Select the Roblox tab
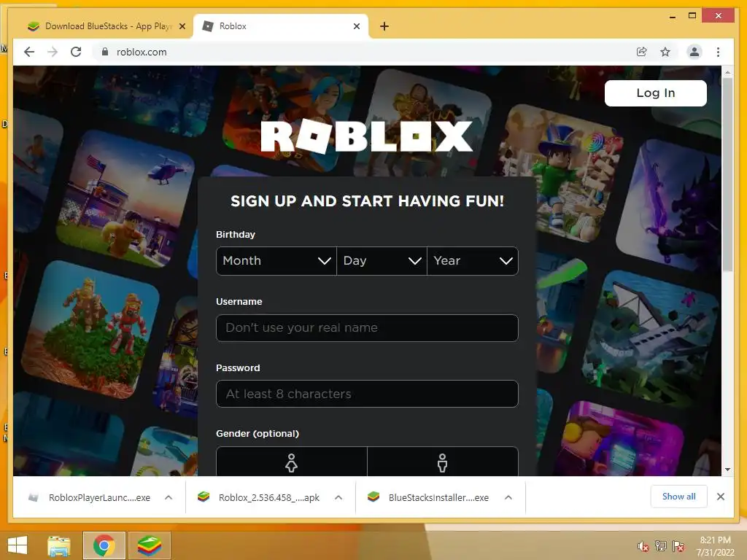Viewport: 747px width, 560px height. pos(281,26)
